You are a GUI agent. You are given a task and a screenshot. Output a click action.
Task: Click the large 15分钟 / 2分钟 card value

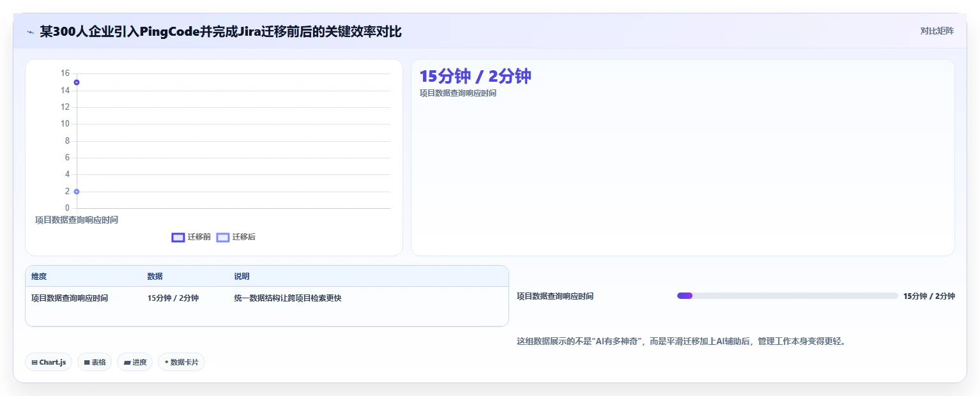tap(475, 76)
